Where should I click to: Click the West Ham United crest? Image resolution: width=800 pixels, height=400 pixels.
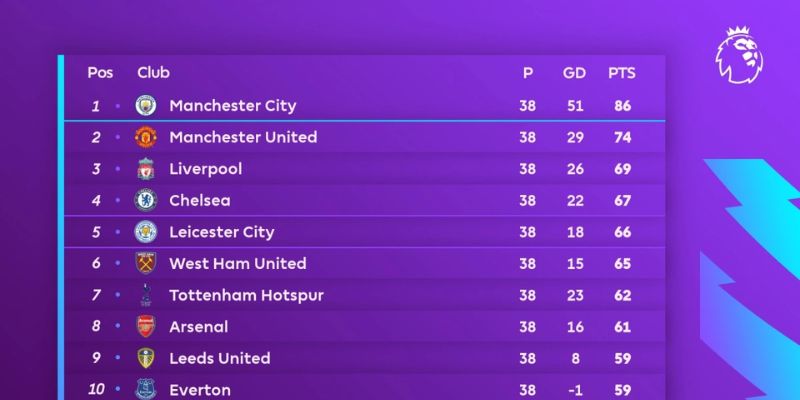146,263
